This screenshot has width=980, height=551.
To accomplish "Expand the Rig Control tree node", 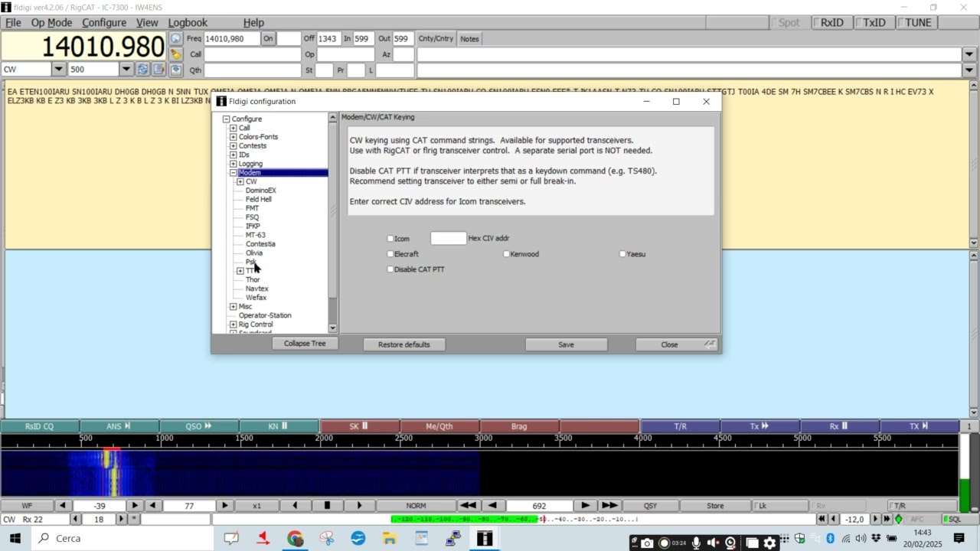I will coord(233,324).
